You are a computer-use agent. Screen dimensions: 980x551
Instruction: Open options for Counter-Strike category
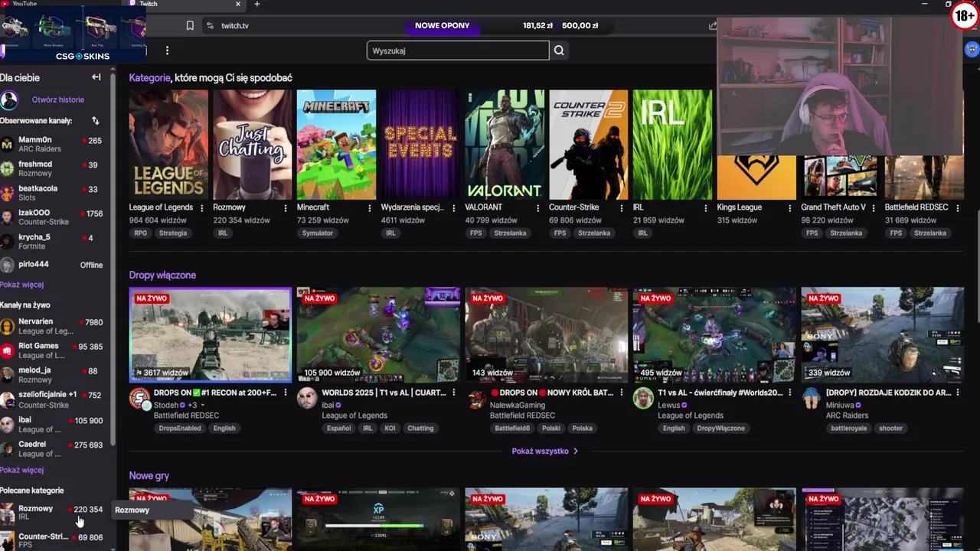pyautogui.click(x=622, y=207)
